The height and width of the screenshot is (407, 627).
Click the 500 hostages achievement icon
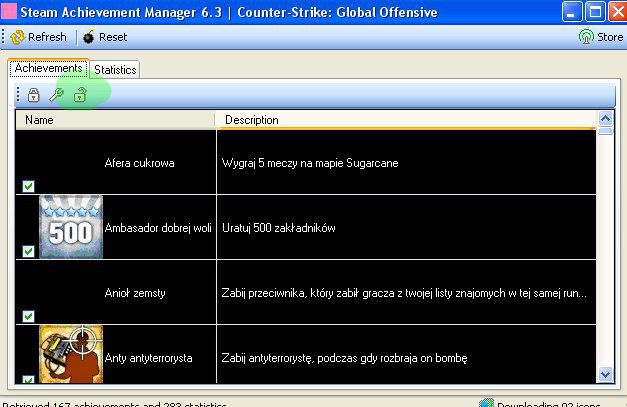(x=71, y=227)
